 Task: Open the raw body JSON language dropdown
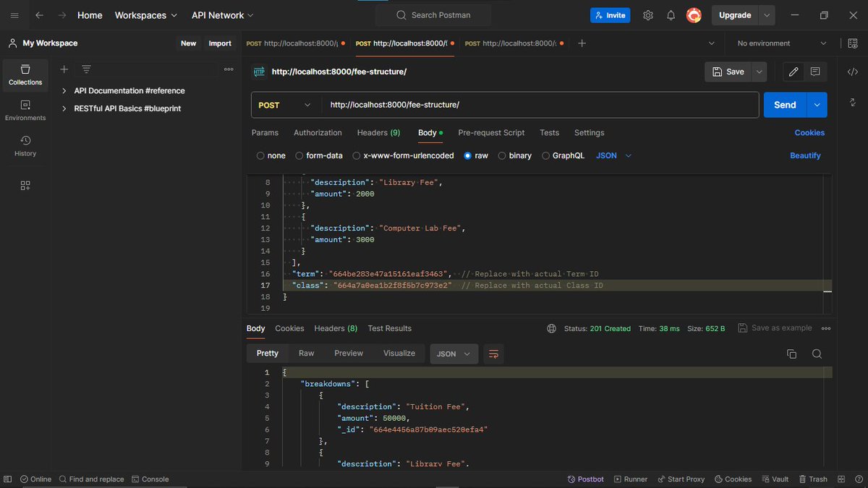click(614, 155)
